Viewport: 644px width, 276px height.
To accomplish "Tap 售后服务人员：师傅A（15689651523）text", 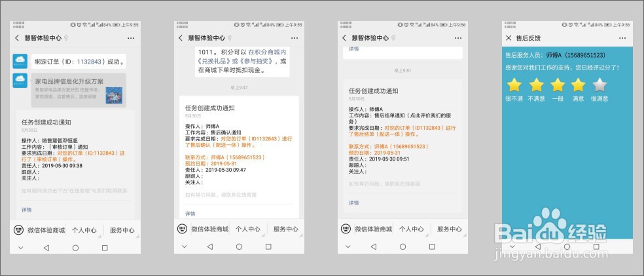I will click(555, 55).
